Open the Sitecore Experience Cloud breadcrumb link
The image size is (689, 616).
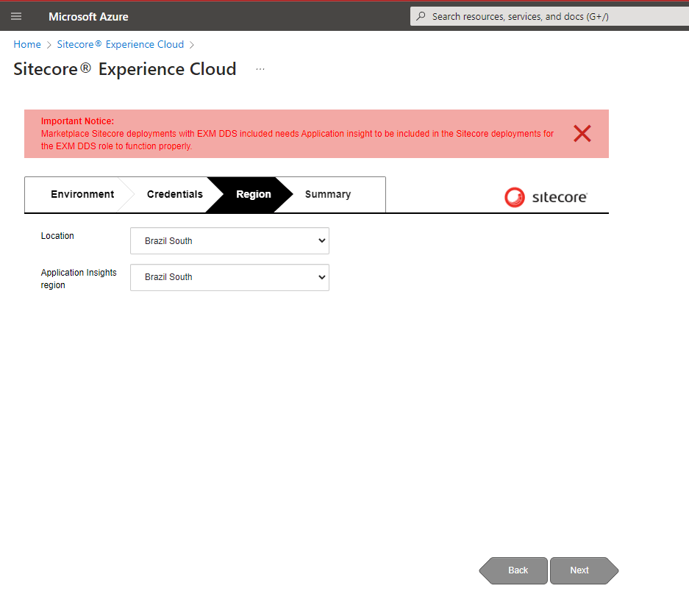(121, 44)
